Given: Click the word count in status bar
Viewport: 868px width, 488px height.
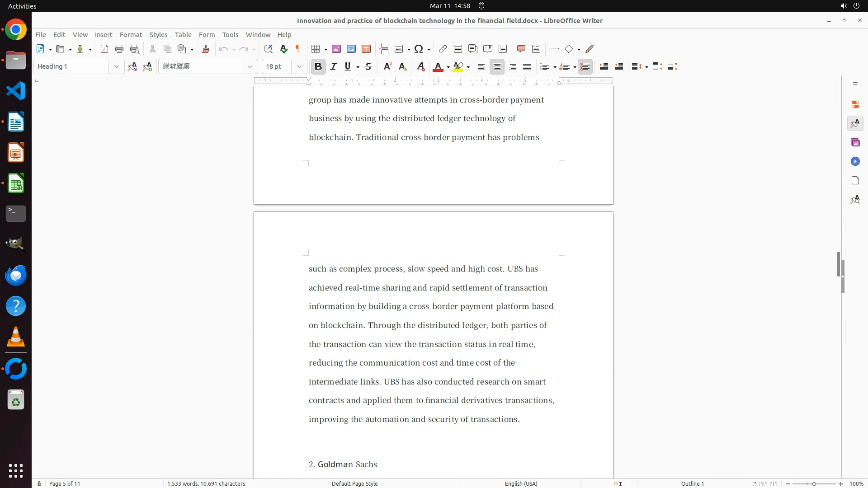Looking at the screenshot, I should [x=206, y=483].
